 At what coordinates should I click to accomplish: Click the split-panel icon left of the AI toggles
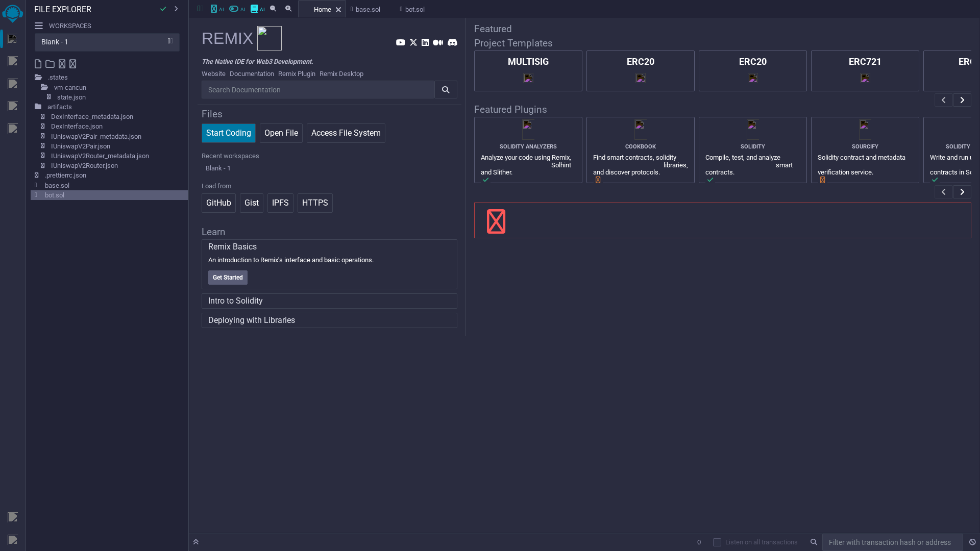[200, 9]
